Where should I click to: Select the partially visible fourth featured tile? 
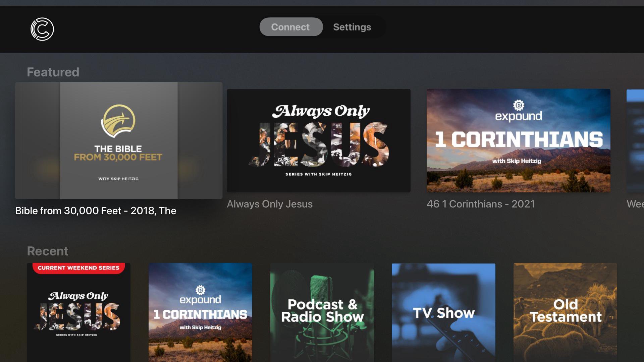coord(635,140)
